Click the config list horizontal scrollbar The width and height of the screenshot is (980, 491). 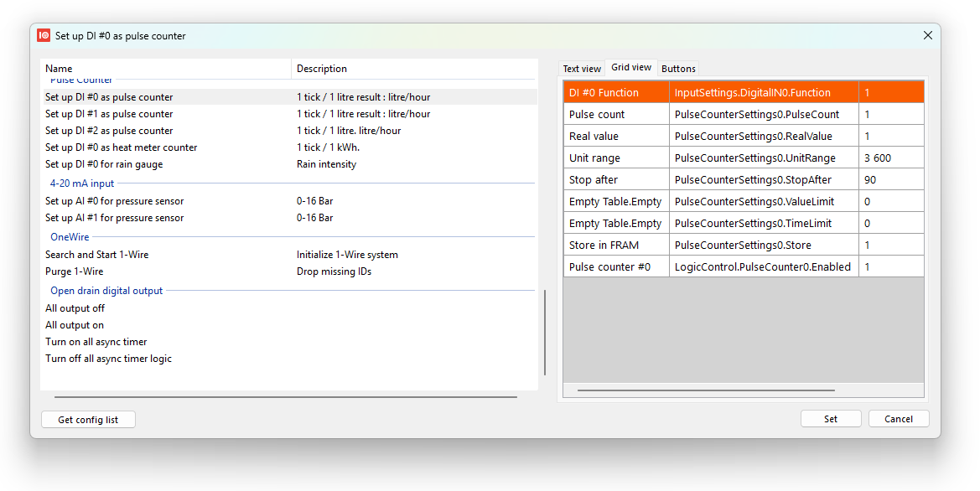click(286, 396)
